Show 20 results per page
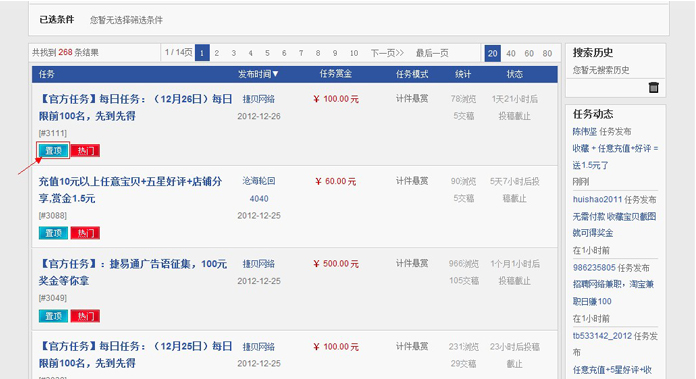 tap(493, 53)
